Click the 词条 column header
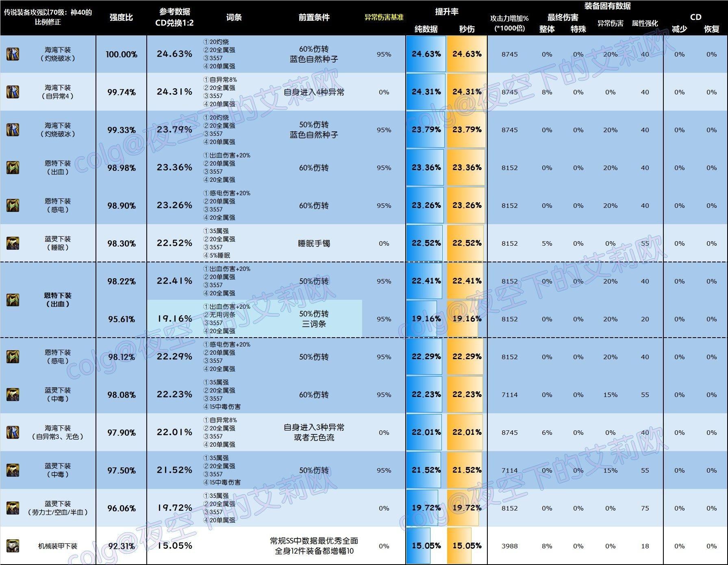This screenshot has width=728, height=565. pos(234,17)
